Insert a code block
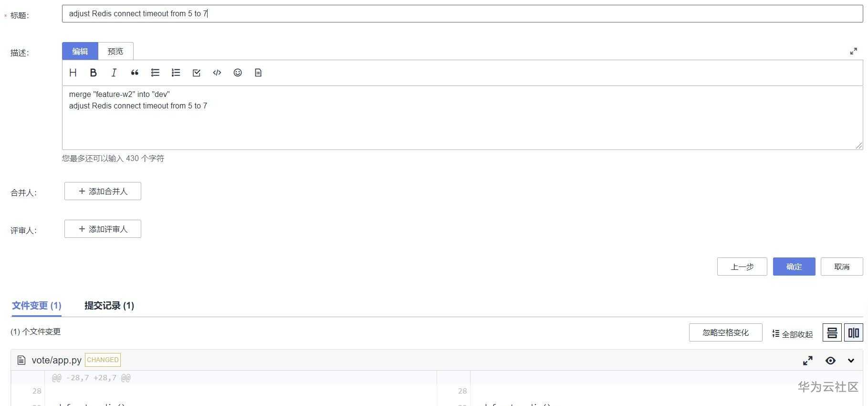This screenshot has height=406, width=868. pyautogui.click(x=217, y=73)
